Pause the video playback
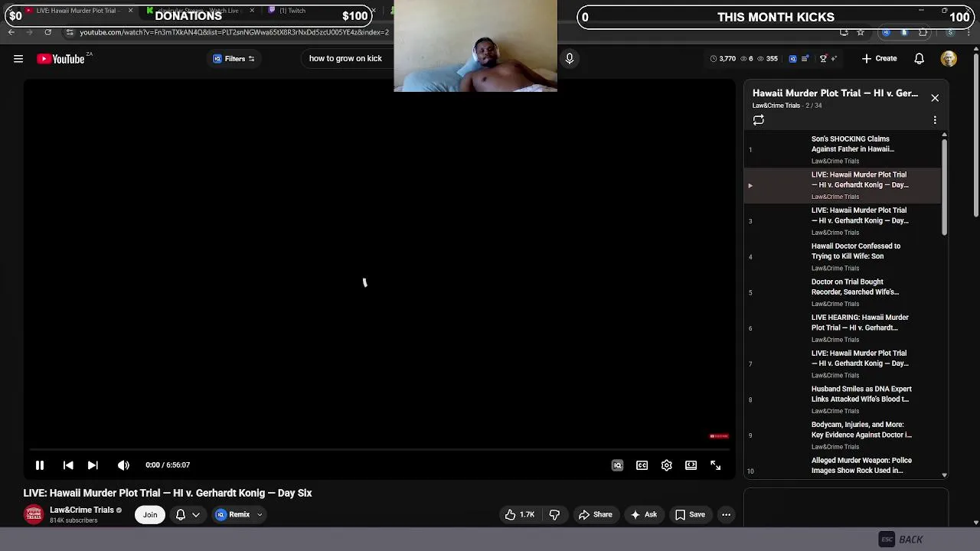Viewport: 980px width, 551px height. coord(40,465)
